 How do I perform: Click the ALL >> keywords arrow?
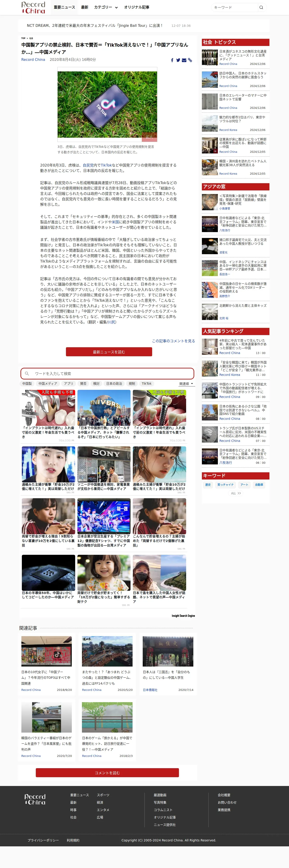pos(235,493)
